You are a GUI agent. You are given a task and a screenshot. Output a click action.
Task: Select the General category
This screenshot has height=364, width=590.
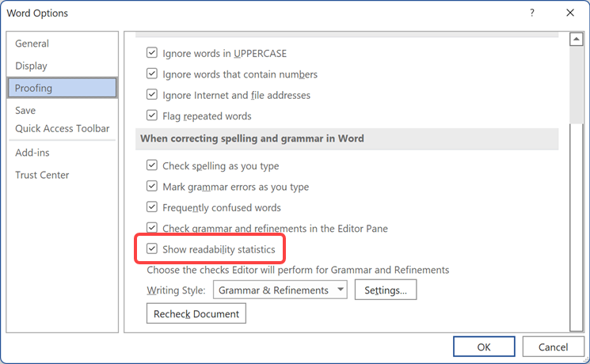[x=32, y=44]
